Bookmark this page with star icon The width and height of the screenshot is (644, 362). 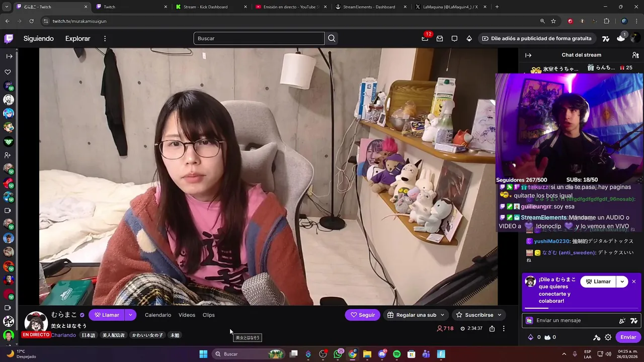pos(553,21)
